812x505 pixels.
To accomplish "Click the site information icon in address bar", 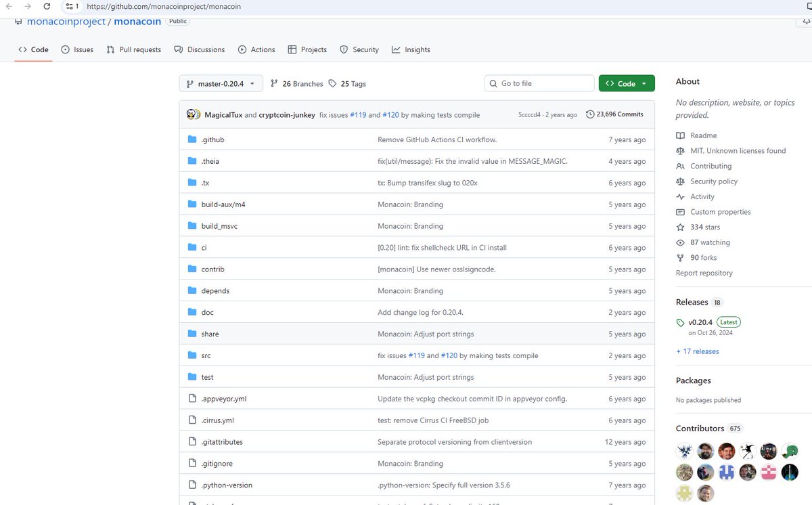I will [72, 6].
